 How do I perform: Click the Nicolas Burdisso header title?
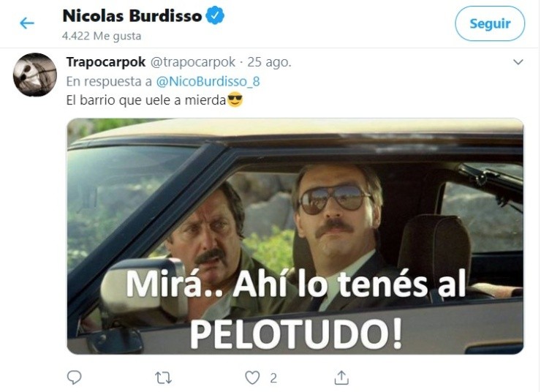coord(132,16)
